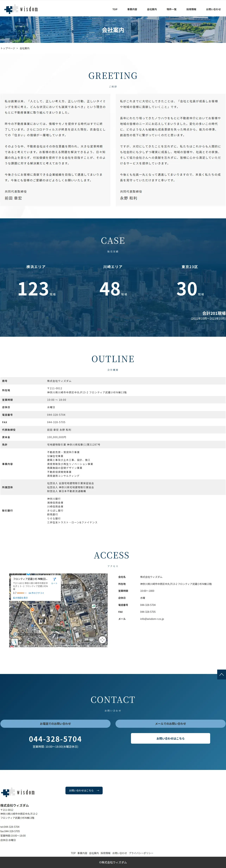The height and width of the screenshot is (868, 226).
Task: Open 採用情報 in header navigation
Action: (191, 9)
